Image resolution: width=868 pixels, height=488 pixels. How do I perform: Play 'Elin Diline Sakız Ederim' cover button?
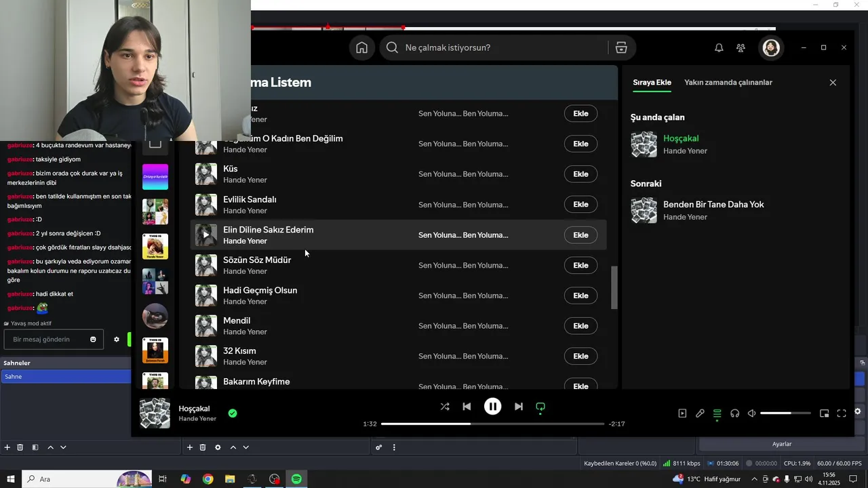click(x=206, y=235)
